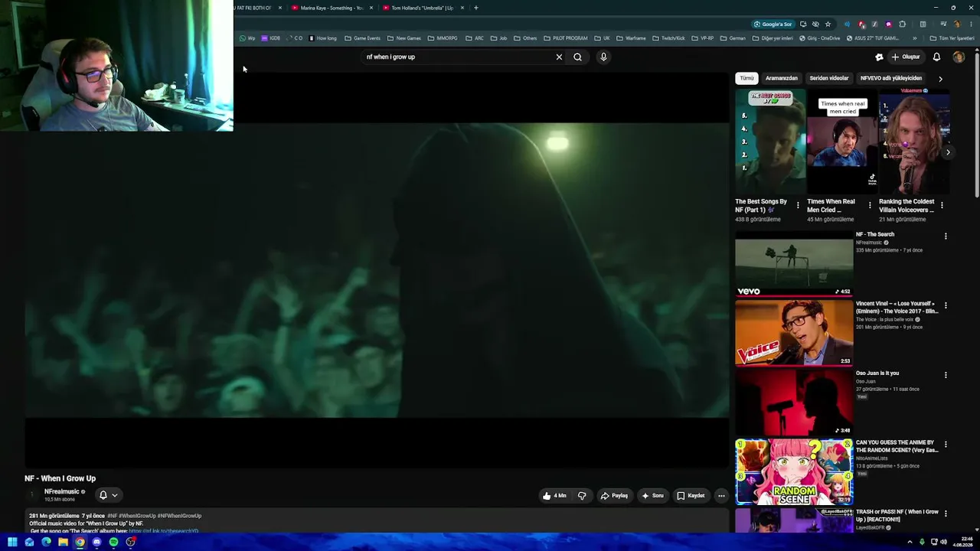Click the magnifier search button
980x551 pixels.
coord(578,57)
